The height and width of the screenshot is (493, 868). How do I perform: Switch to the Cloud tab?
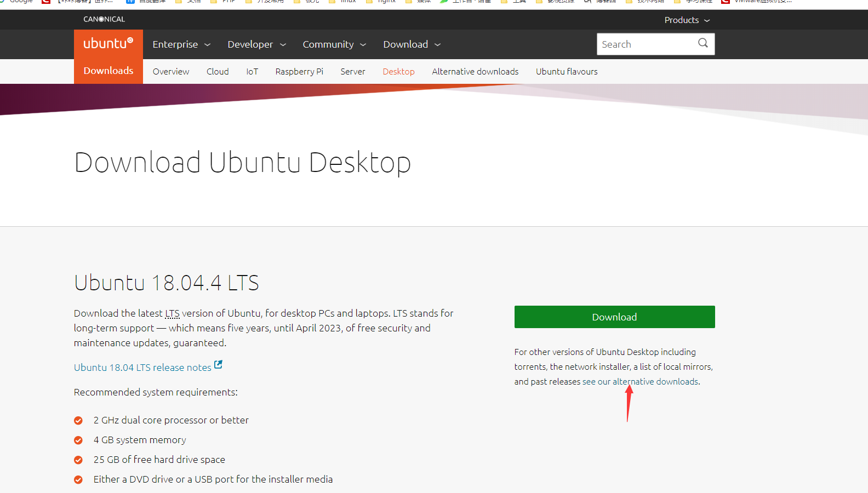[x=218, y=72]
